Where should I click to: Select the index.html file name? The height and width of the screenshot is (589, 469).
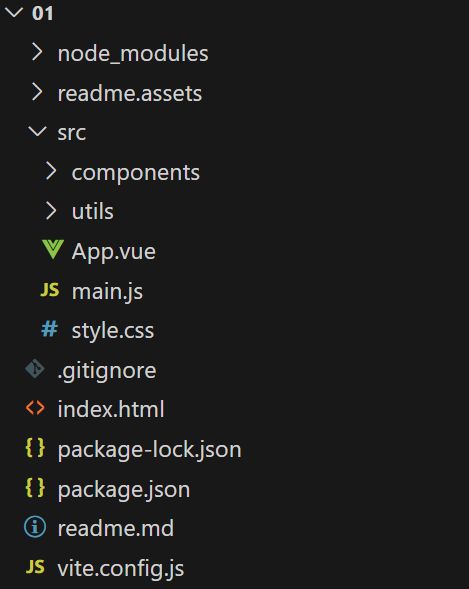pos(111,409)
